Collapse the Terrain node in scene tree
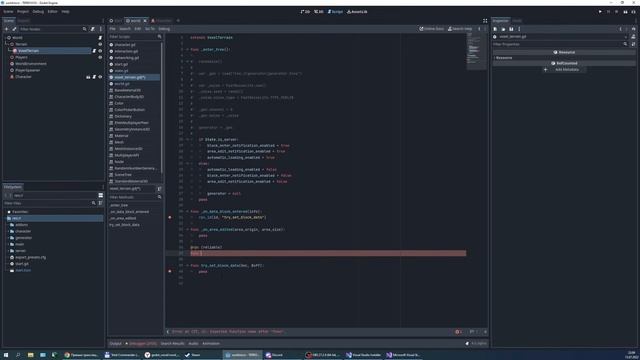 pos(7,44)
